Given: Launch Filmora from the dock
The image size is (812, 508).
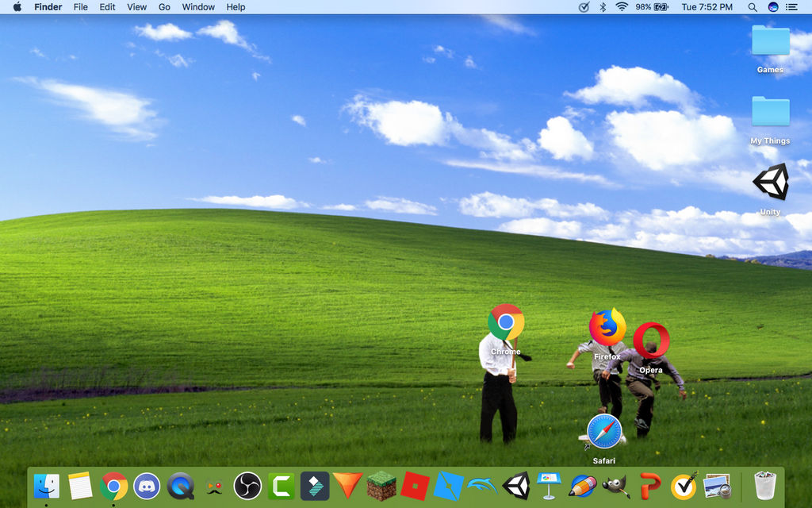Looking at the screenshot, I should 314,487.
